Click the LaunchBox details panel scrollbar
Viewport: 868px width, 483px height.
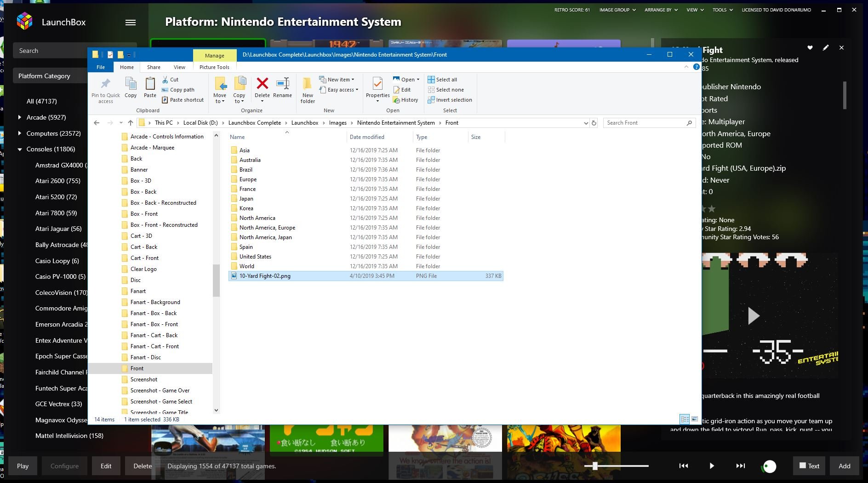coord(845,95)
